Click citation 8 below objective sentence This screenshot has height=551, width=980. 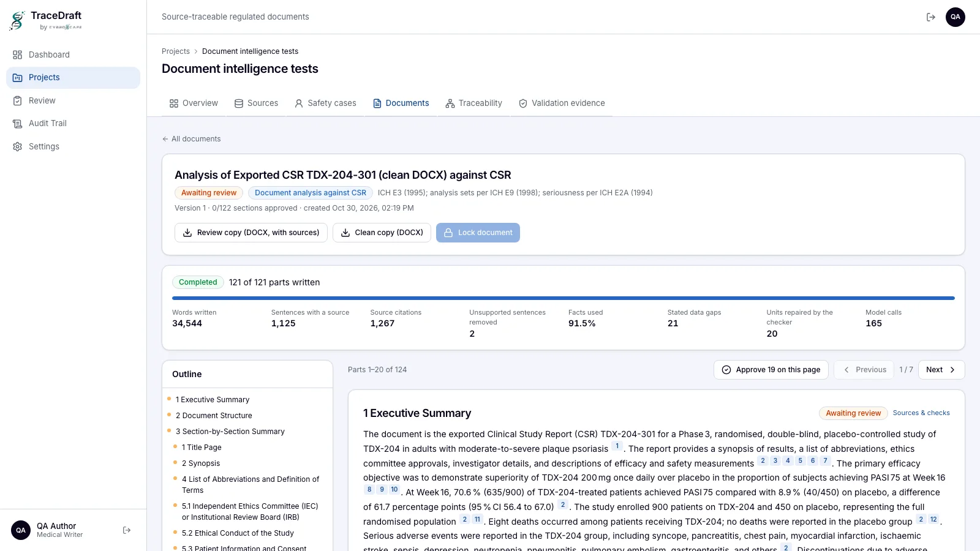click(x=369, y=490)
